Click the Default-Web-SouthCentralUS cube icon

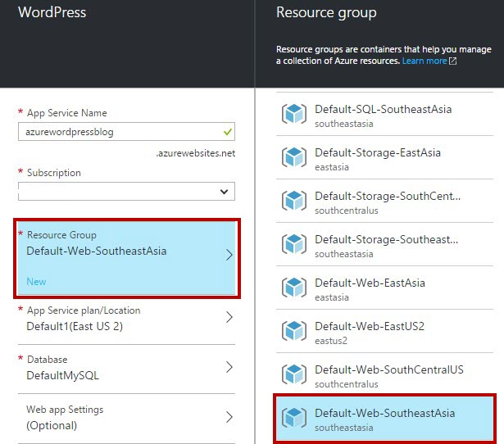(x=294, y=374)
